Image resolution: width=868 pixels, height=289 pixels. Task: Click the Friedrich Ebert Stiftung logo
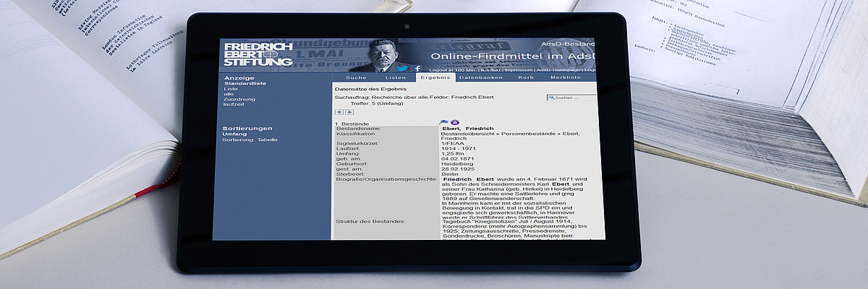click(x=258, y=54)
